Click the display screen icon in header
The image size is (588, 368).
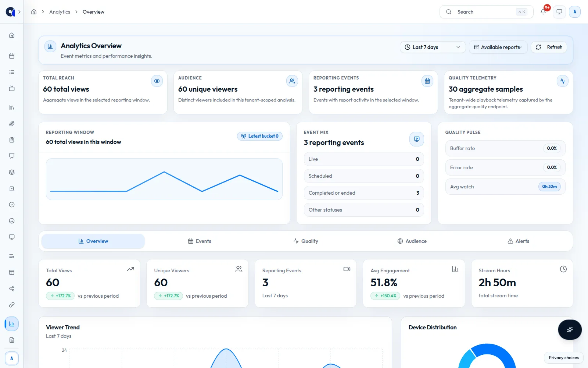click(559, 12)
